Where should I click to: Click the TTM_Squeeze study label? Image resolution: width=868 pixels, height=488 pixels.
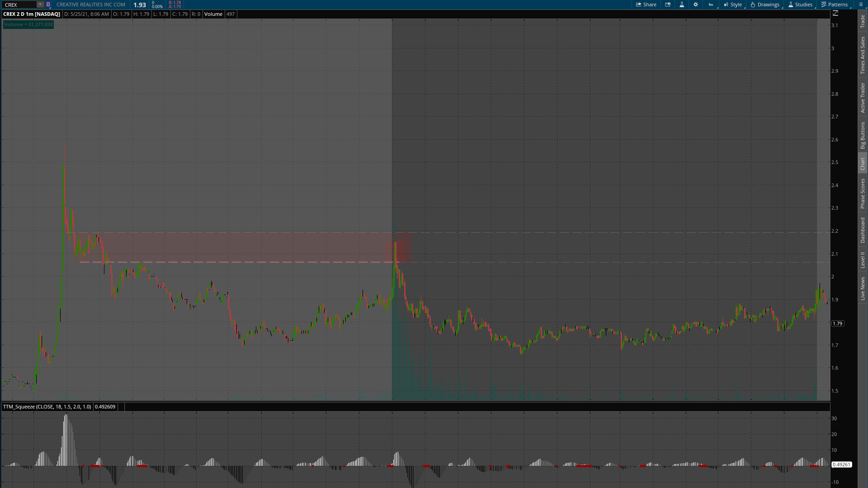click(x=47, y=407)
